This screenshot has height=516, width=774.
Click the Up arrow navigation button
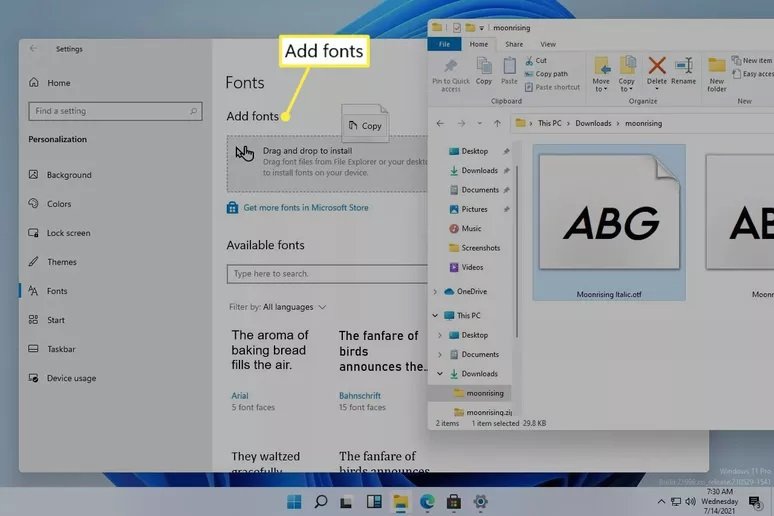point(497,124)
